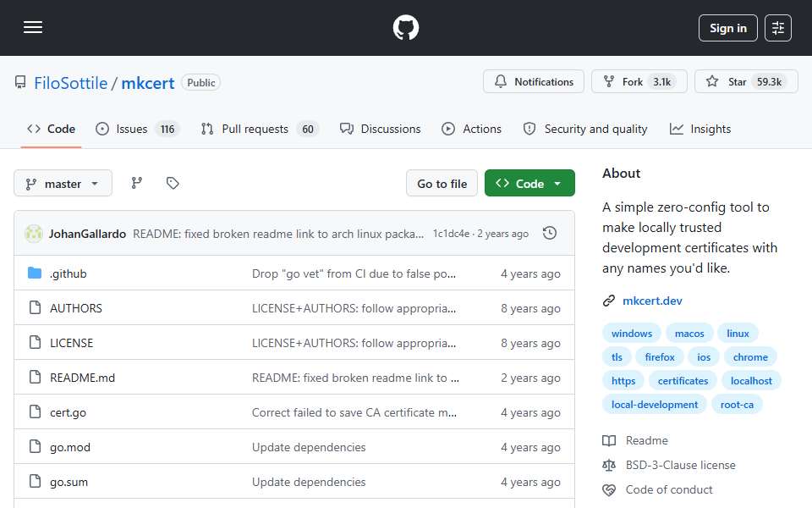This screenshot has width=812, height=508.
Task: Select the chrome topic tag
Action: click(750, 357)
